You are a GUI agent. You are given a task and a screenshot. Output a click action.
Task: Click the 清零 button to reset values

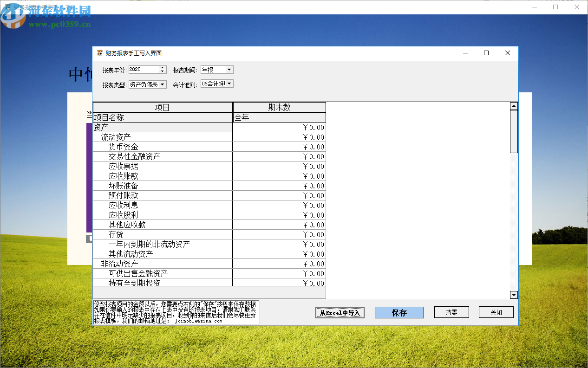point(451,312)
